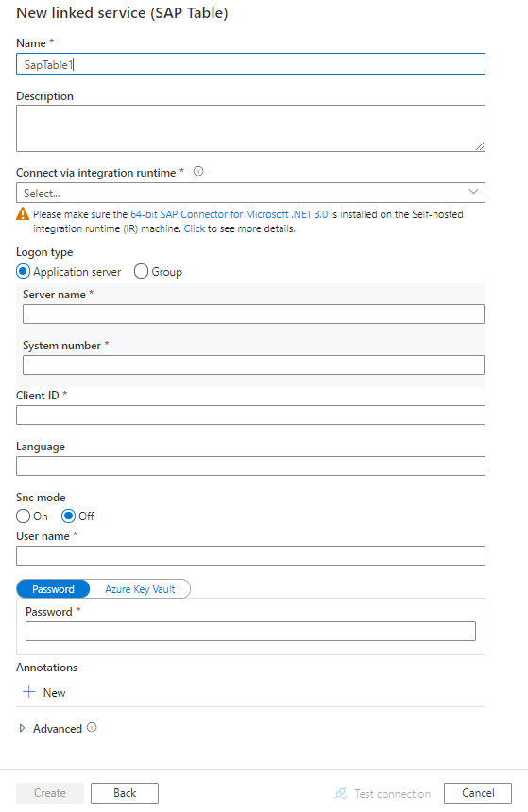
Task: Set Snc mode to Off
Action: pyautogui.click(x=68, y=516)
